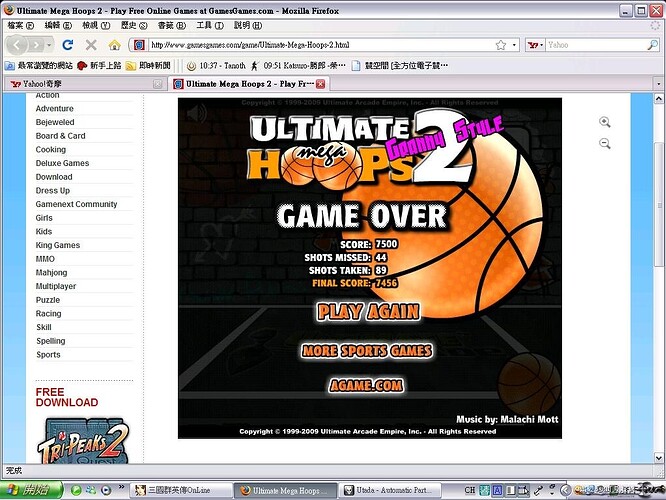Open the Edit menu (編輯)
Screen dimensions: 666x500
coord(58,25)
